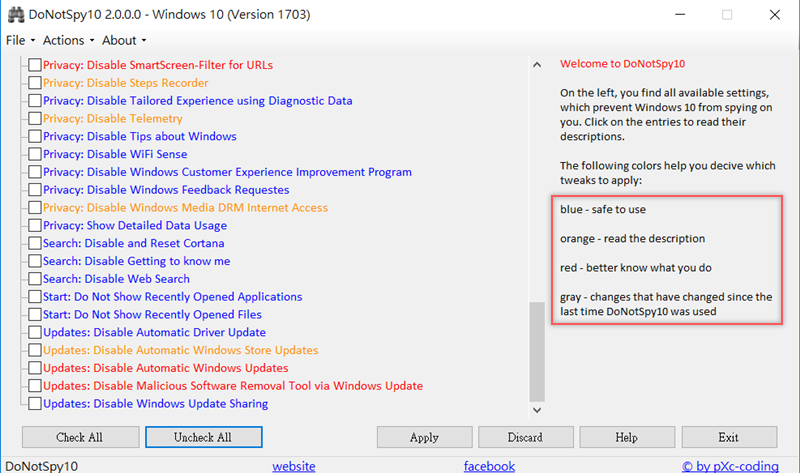Screen dimensions: 800x473
Task: Select 'Privacy: Disable WiFi Sense' entry text
Action: point(115,154)
